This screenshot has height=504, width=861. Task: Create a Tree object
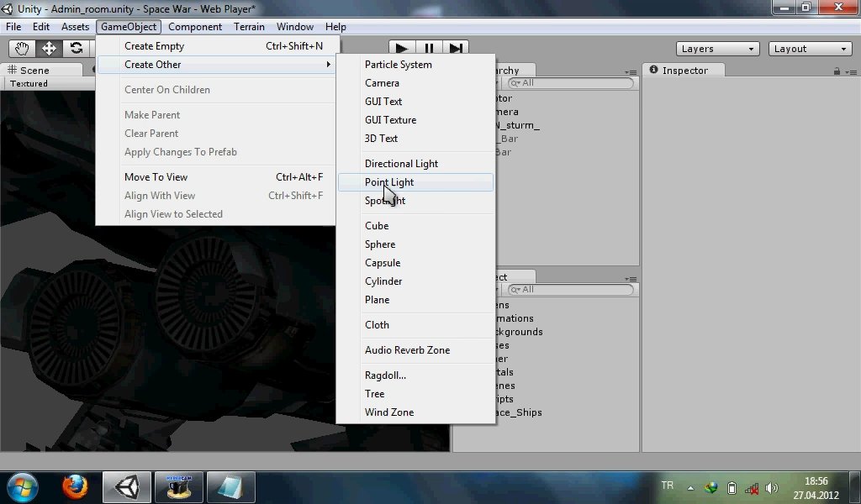click(415, 394)
